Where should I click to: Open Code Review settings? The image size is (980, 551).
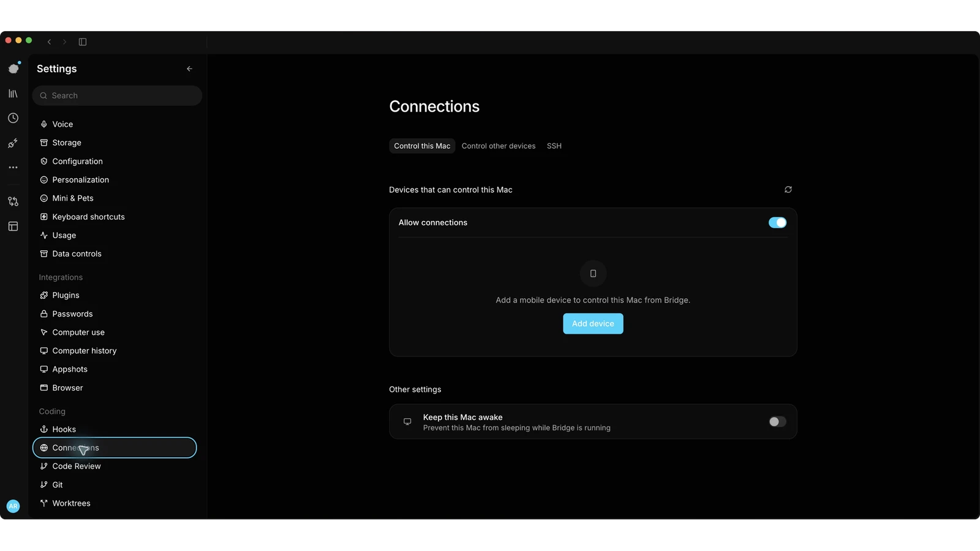point(115,467)
